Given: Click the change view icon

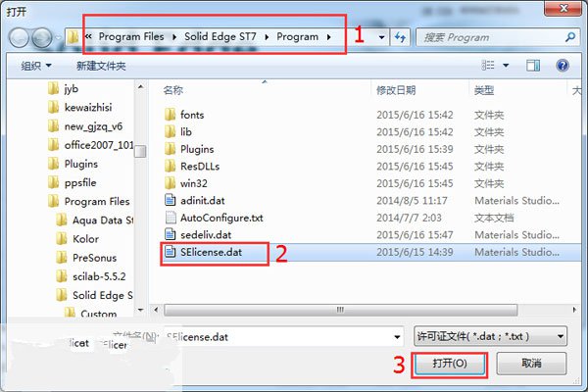Looking at the screenshot, I should (x=488, y=66).
